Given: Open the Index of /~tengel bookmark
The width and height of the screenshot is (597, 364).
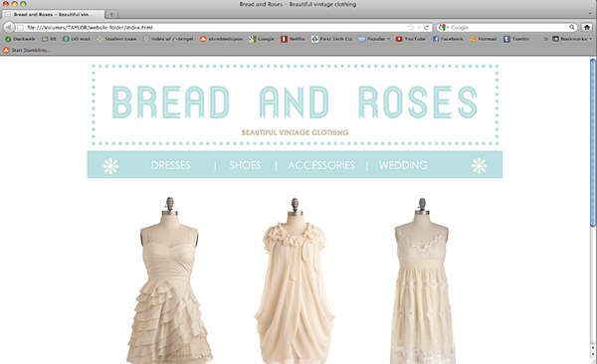Looking at the screenshot, I should coord(168,39).
